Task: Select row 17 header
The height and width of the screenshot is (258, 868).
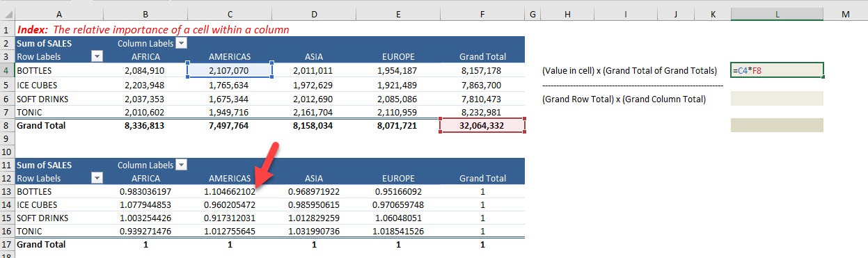Action: point(7,244)
